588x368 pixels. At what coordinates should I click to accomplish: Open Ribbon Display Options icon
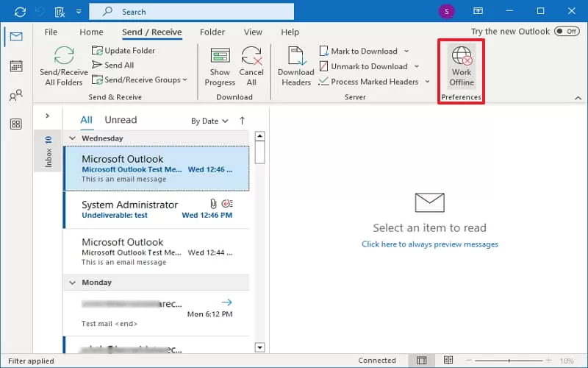pyautogui.click(x=478, y=11)
